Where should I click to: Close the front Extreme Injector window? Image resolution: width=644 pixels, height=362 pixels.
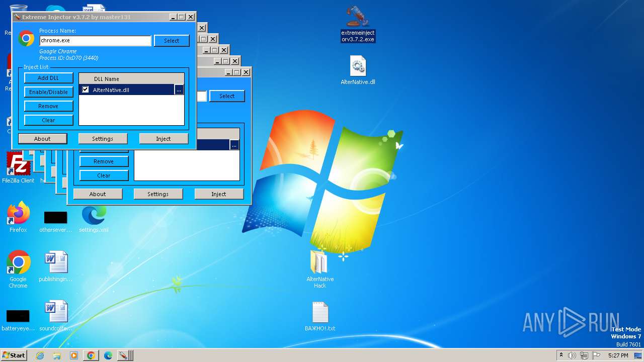click(x=191, y=17)
